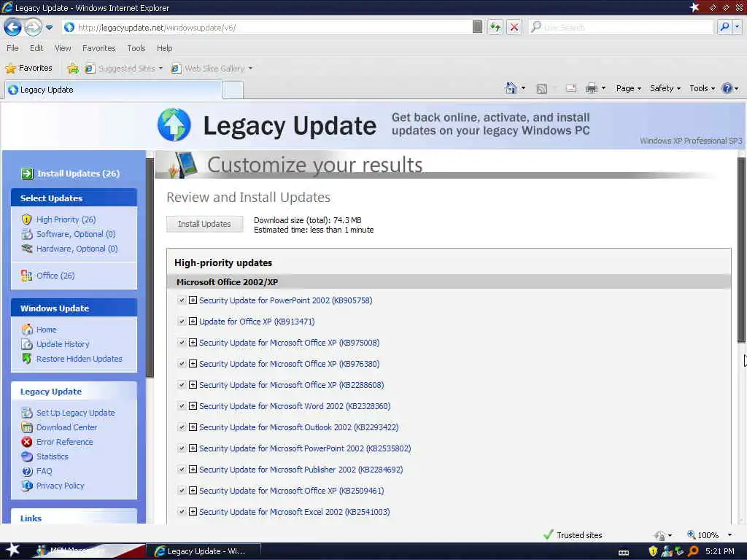The height and width of the screenshot is (560, 747).
Task: Click the Start star button on taskbar
Action: click(x=12, y=550)
